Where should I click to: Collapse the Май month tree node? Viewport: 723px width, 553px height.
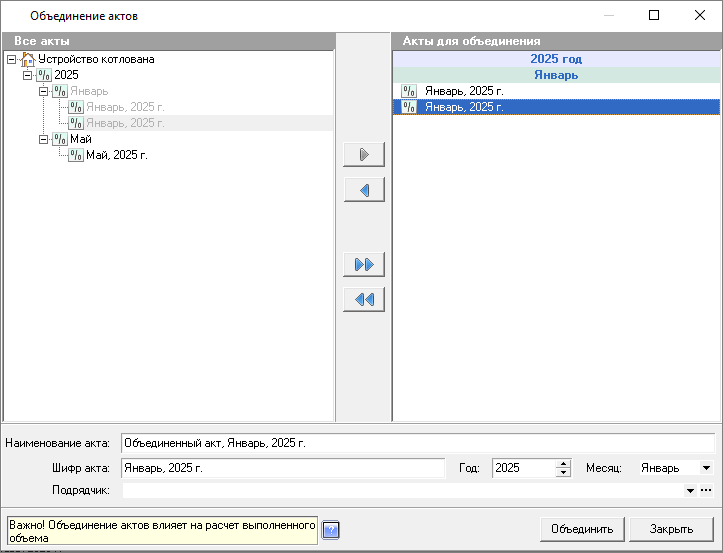pyautogui.click(x=43, y=139)
